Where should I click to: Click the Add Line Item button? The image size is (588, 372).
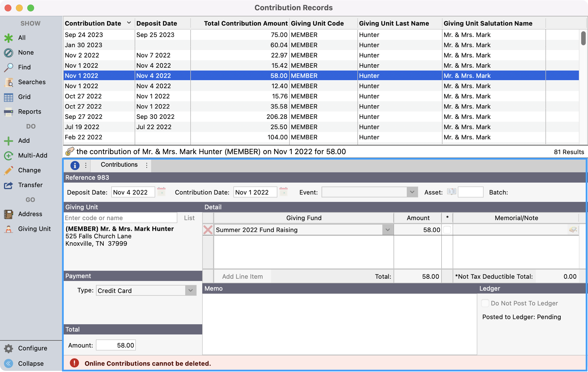[242, 276]
